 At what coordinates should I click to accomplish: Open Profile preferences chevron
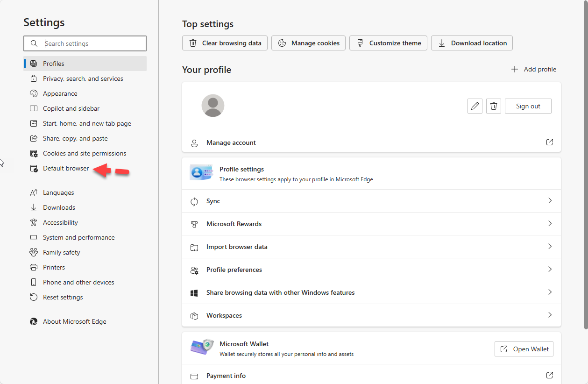[550, 269]
